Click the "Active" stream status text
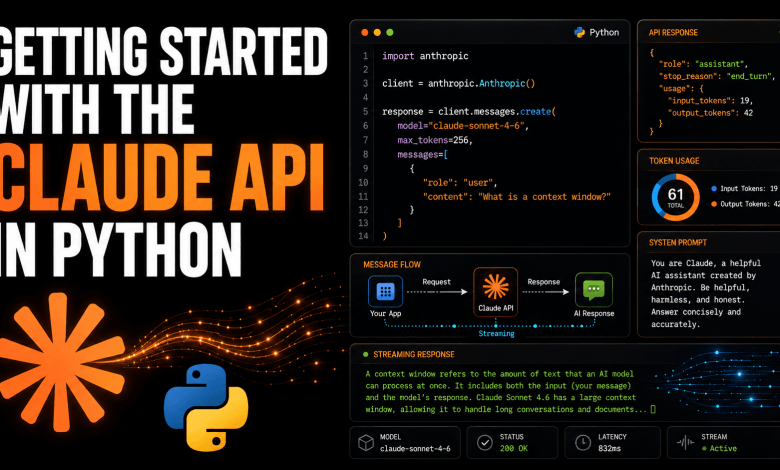780x470 pixels. tap(723, 449)
